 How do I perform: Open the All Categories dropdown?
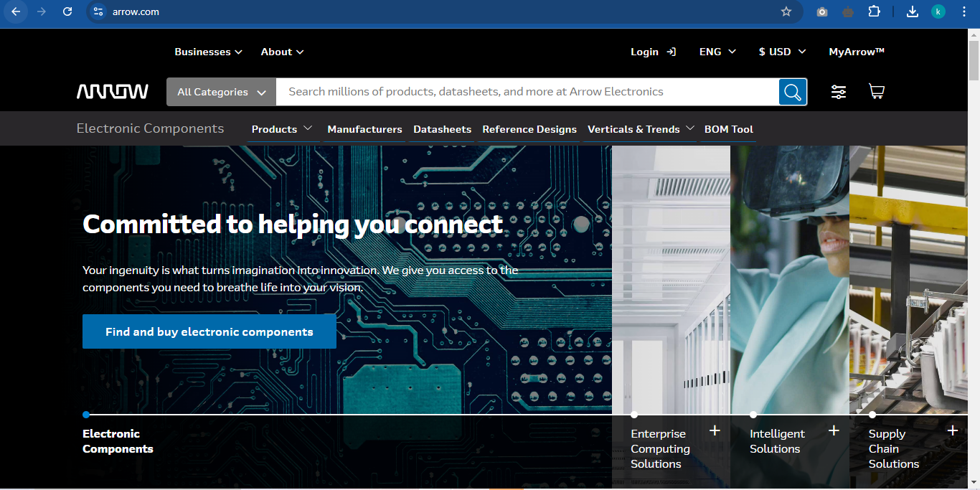[222, 92]
